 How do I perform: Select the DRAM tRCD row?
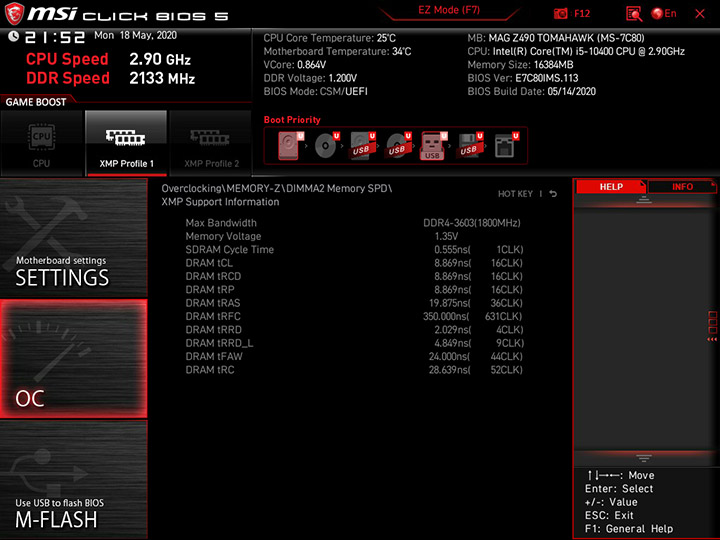[354, 276]
